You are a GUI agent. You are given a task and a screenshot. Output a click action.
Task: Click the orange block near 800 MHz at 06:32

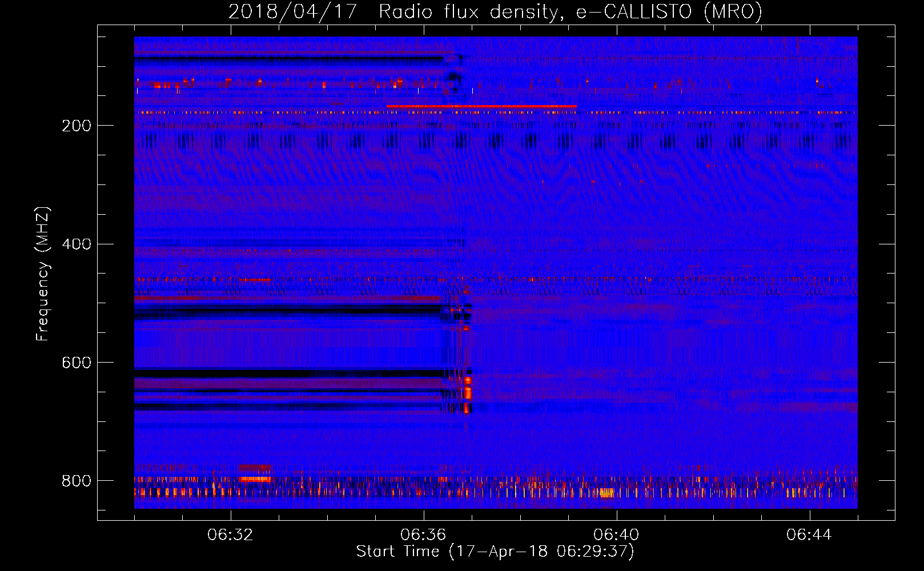tap(255, 478)
